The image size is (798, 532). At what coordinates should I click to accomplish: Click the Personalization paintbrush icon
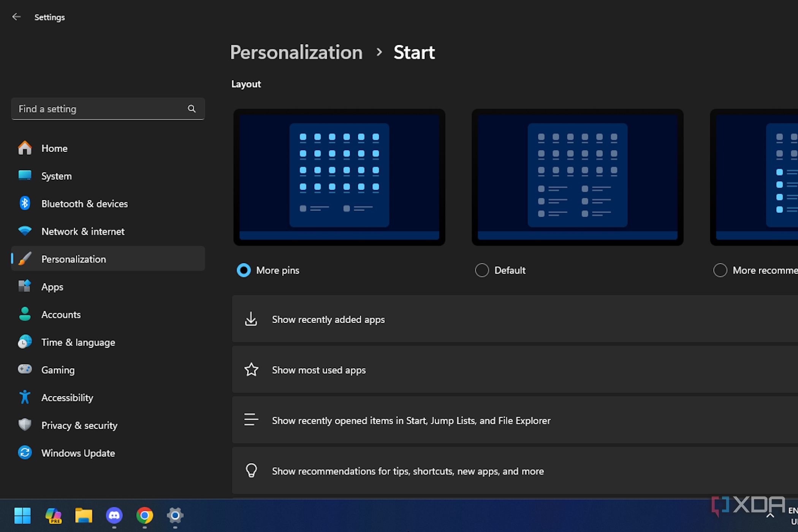coord(25,259)
